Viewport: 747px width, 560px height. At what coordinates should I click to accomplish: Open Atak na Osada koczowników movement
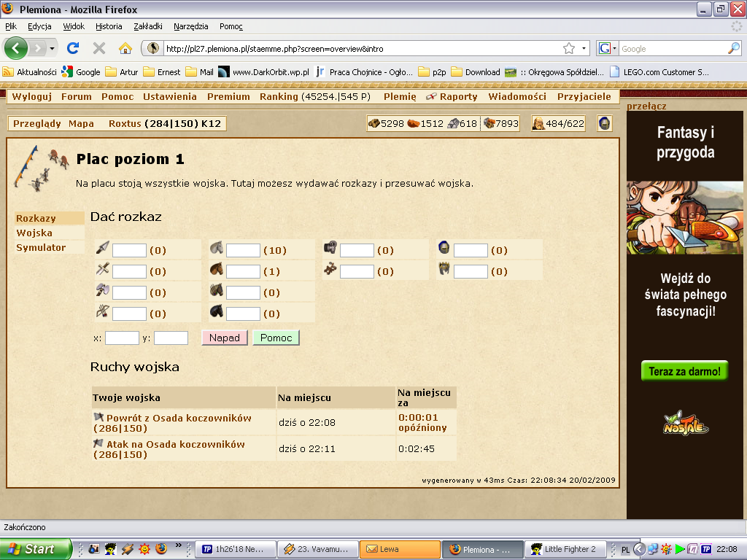169,449
